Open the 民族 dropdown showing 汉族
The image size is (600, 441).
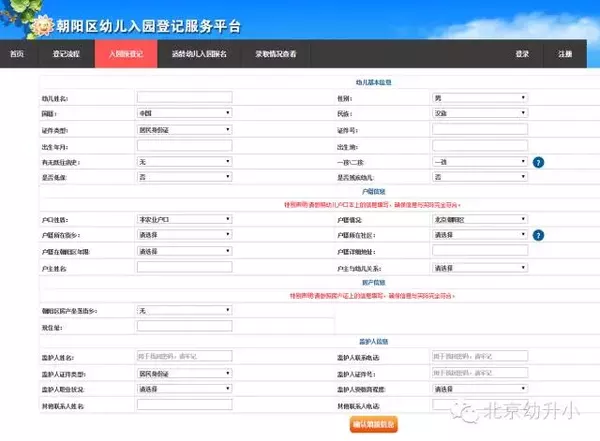(x=479, y=114)
